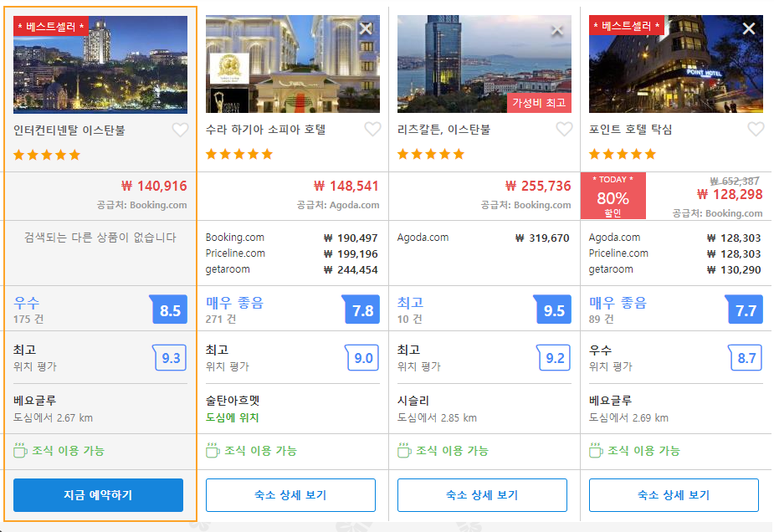Click breakfast cup icon for 리츠칼튼
The height and width of the screenshot is (532, 774).
[x=404, y=450]
